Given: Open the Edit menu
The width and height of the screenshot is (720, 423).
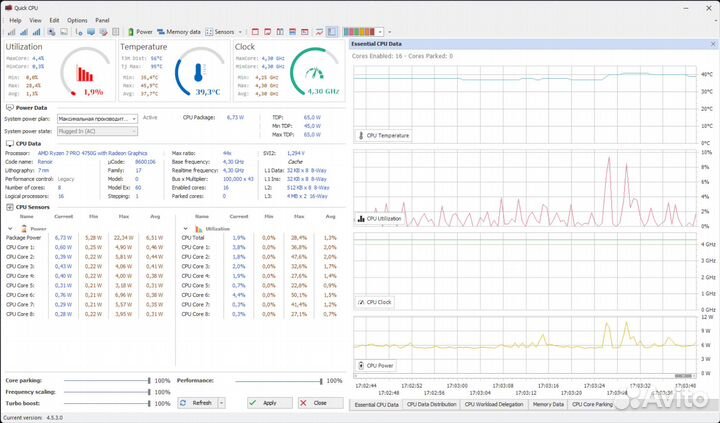Looking at the screenshot, I should tap(54, 20).
